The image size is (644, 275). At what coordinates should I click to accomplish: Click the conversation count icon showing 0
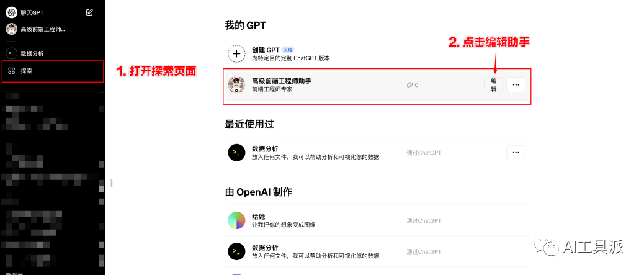tap(409, 85)
